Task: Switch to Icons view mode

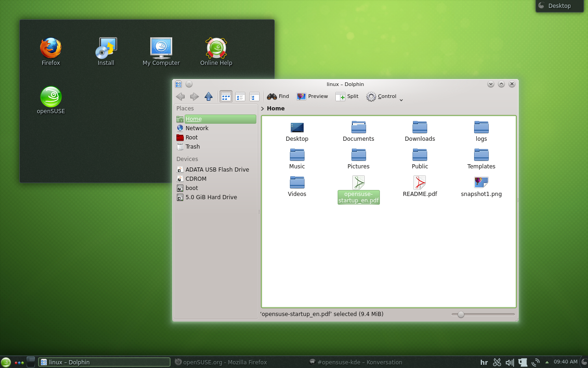Action: (226, 97)
